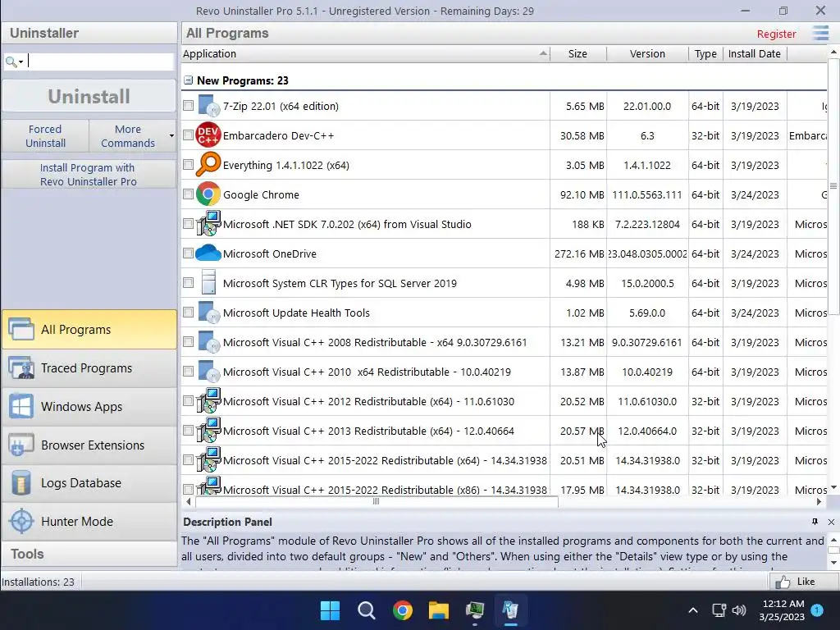Screen dimensions: 840x630
Task: Switch to All Programs module
Action: pos(89,330)
